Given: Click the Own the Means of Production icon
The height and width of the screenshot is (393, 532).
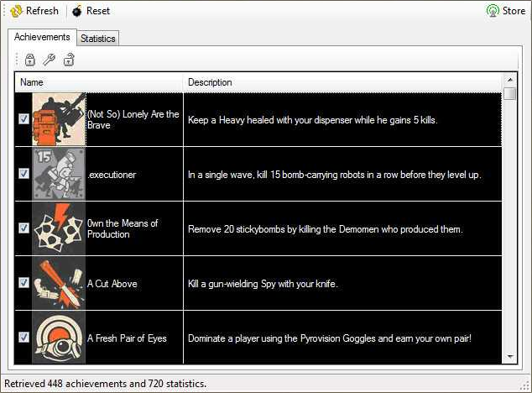Looking at the screenshot, I should 59,228.
